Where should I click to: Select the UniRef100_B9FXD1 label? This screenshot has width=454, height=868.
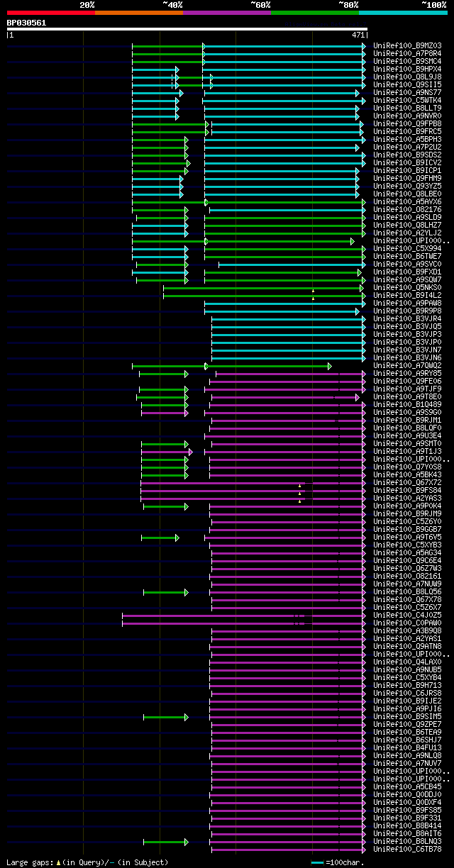pyautogui.click(x=407, y=272)
